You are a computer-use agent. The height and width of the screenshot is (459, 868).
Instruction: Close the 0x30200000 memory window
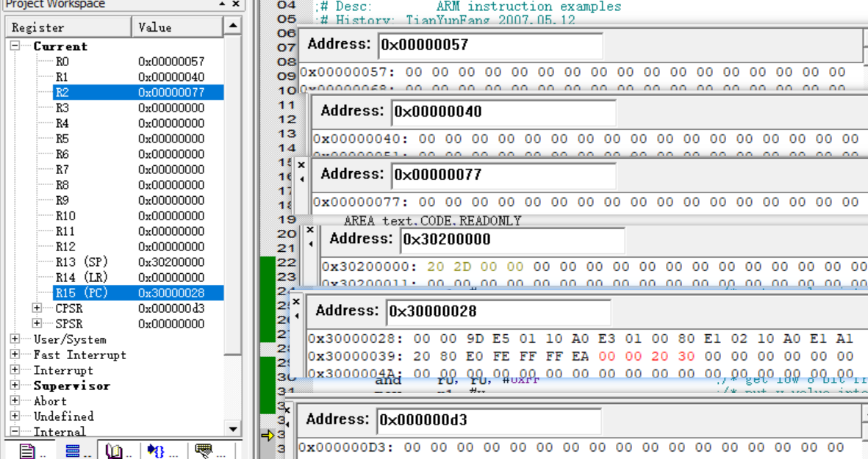[310, 229]
